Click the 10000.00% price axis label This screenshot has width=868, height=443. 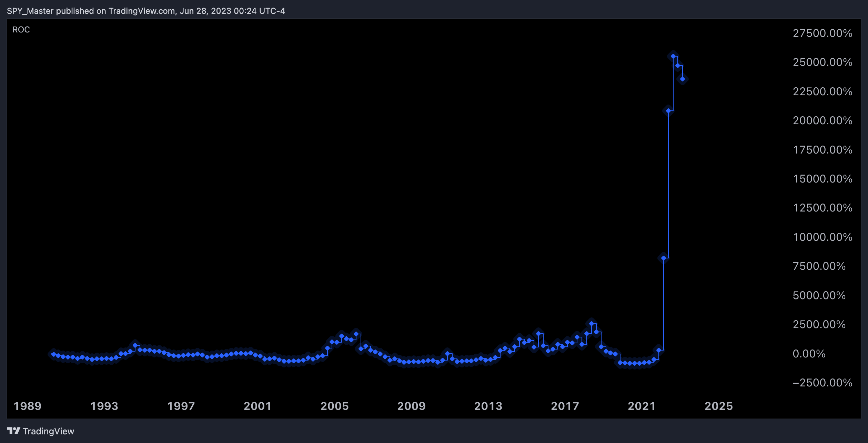[822, 237]
